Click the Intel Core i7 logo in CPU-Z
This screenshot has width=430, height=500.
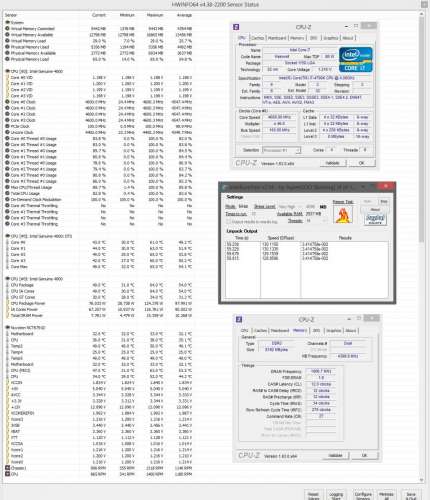click(x=356, y=60)
